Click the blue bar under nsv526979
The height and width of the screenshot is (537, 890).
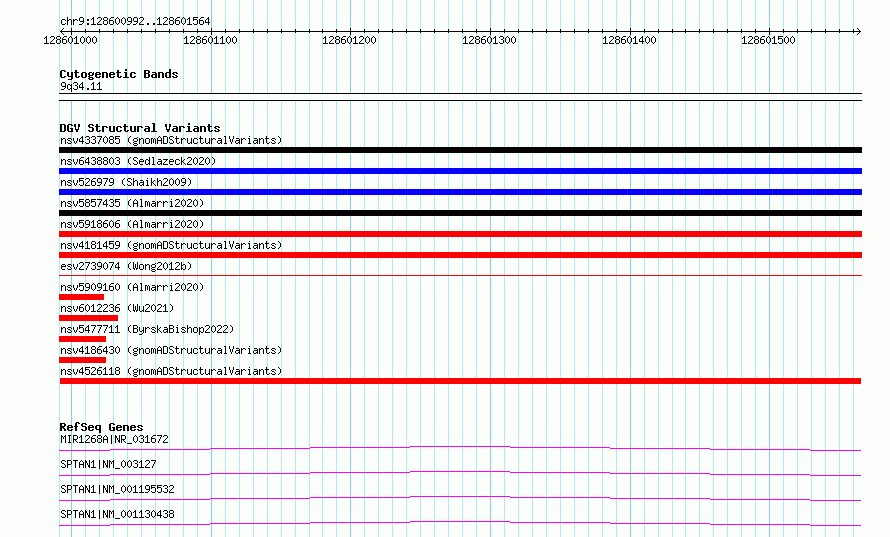pos(460,192)
